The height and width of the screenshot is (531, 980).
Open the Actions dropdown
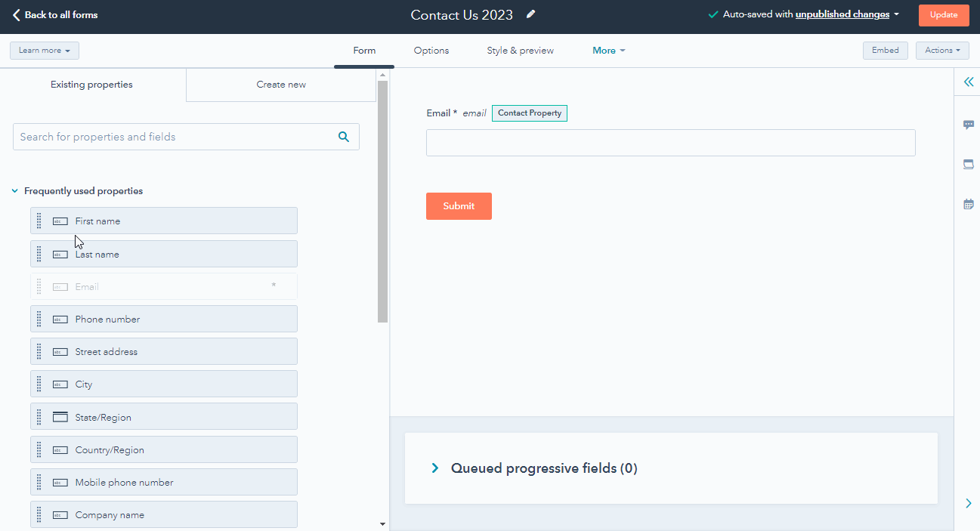point(942,51)
